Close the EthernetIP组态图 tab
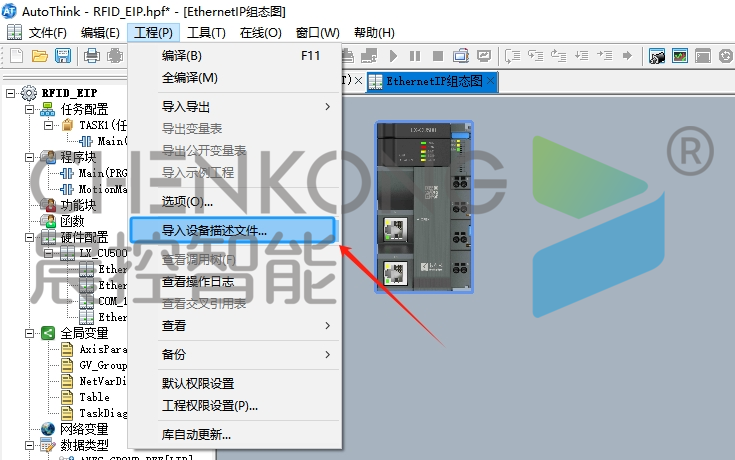The height and width of the screenshot is (460, 735). (x=490, y=81)
